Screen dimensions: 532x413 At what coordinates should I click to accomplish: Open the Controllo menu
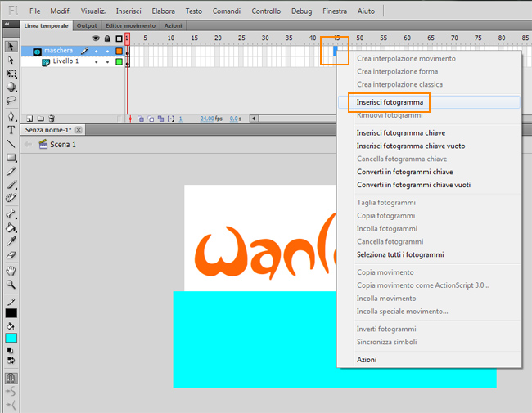266,11
